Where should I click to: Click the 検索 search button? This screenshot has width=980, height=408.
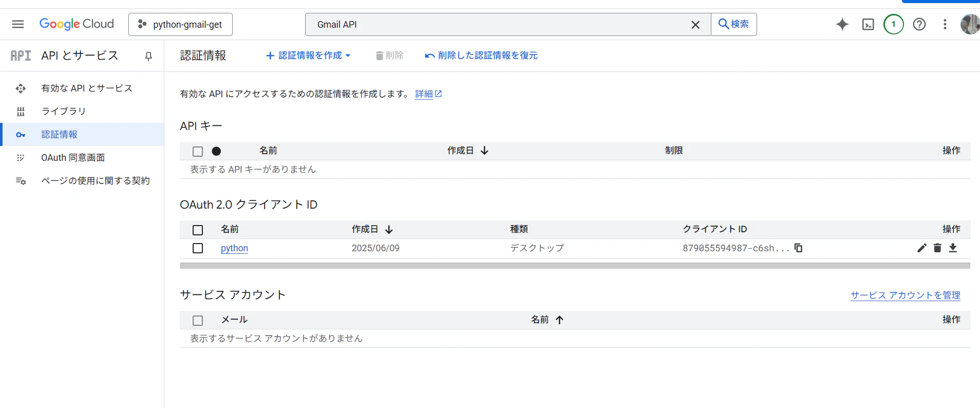click(x=733, y=24)
